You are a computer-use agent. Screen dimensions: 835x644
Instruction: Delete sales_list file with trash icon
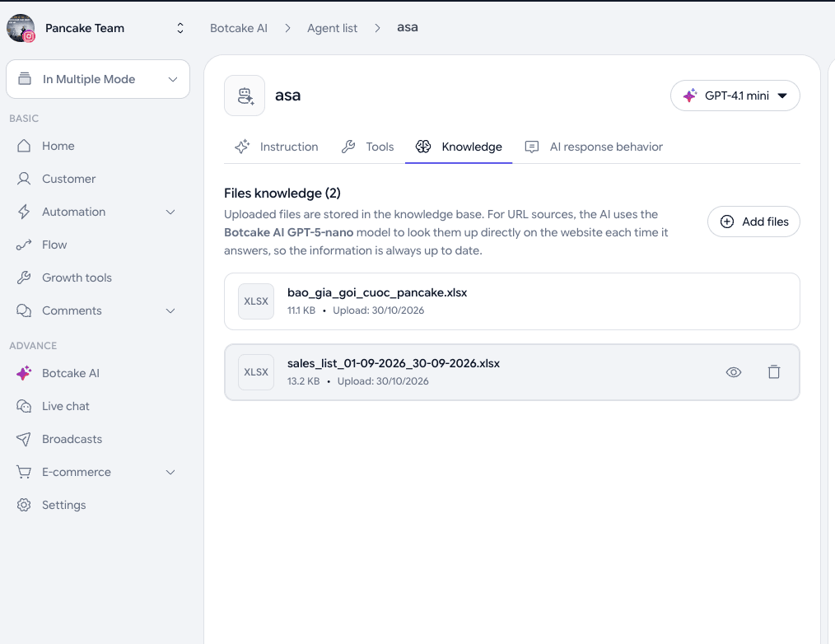[774, 371]
